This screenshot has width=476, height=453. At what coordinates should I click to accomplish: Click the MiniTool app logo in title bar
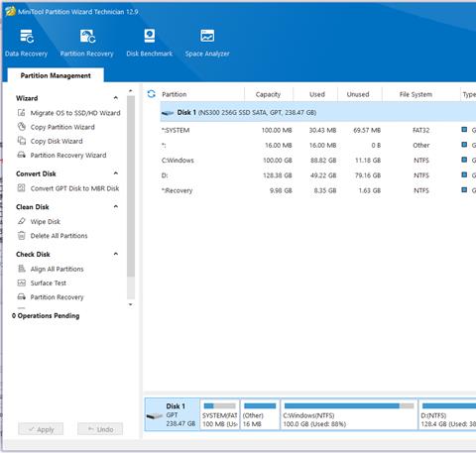pyautogui.click(x=10, y=11)
